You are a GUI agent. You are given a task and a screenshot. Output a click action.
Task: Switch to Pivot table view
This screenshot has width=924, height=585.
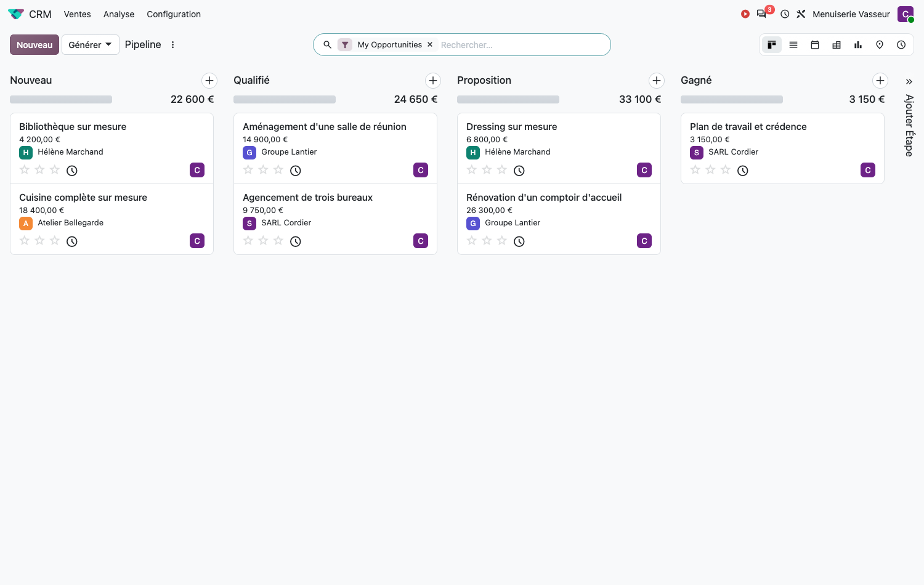[x=837, y=45]
